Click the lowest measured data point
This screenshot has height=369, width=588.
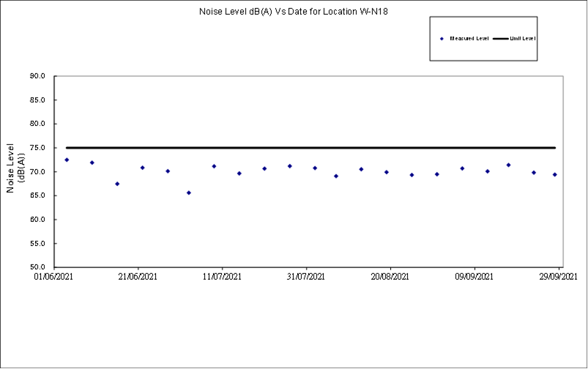[189, 193]
